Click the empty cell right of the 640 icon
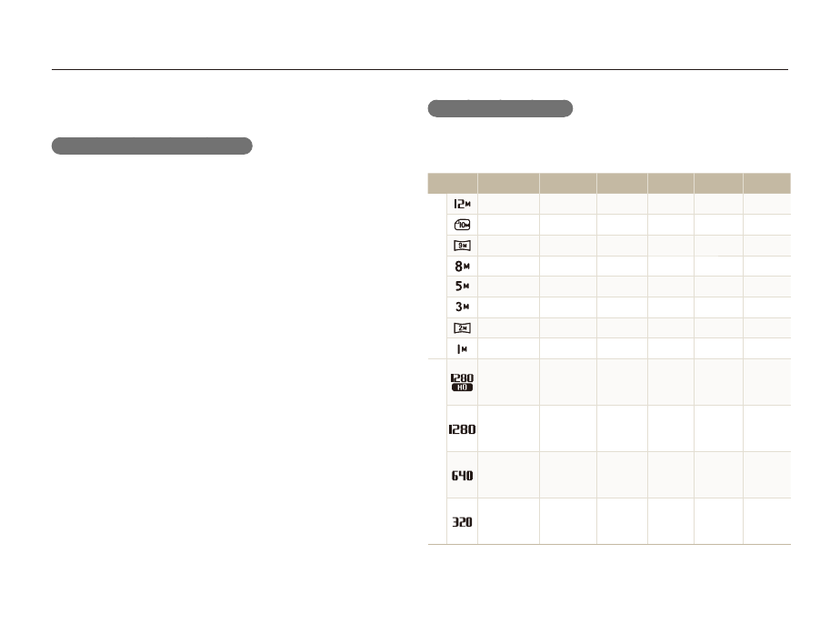The width and height of the screenshot is (840, 634). tap(508, 475)
